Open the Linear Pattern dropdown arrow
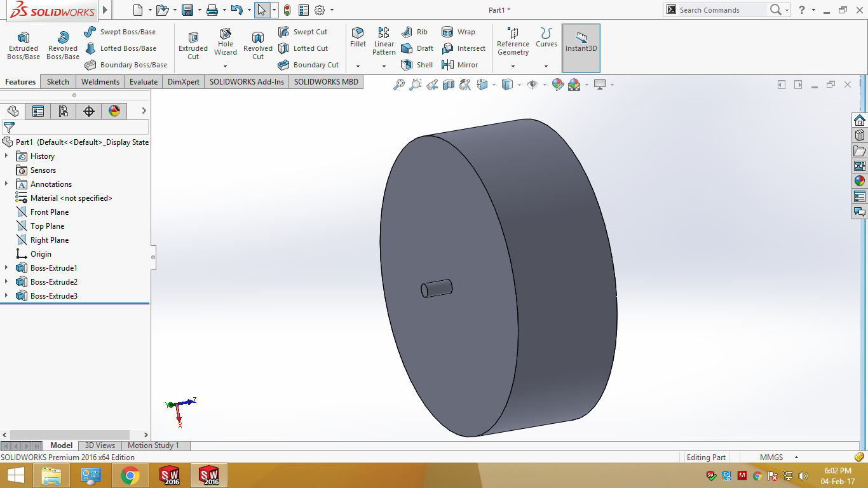 [x=384, y=66]
